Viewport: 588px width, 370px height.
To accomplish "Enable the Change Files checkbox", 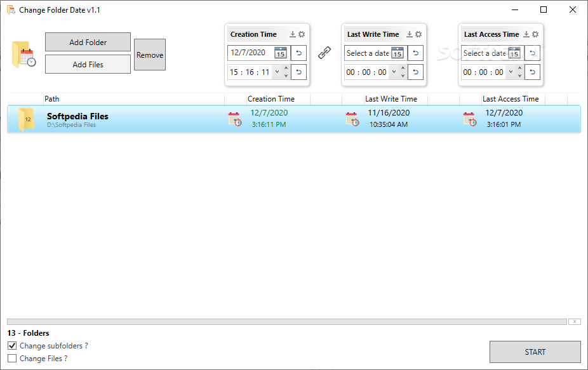I will pos(12,359).
